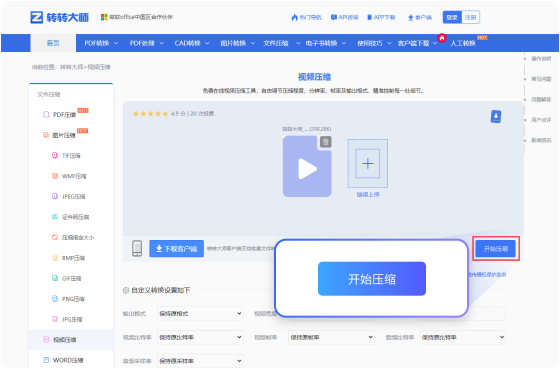
Task: Click the plus icon to add a file
Action: click(x=368, y=164)
